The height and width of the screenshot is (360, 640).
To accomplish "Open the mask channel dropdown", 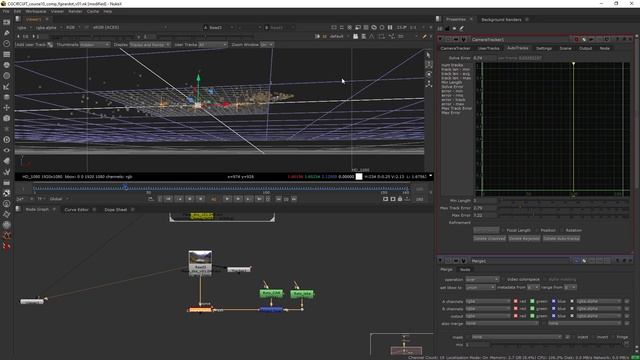I will click(517, 337).
